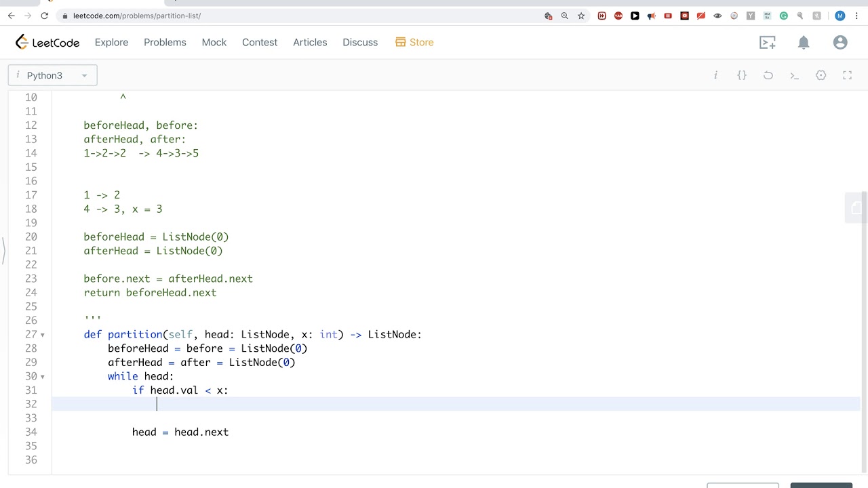Open the new Playground icon
Viewport: 868px width, 488px height.
[767, 43]
